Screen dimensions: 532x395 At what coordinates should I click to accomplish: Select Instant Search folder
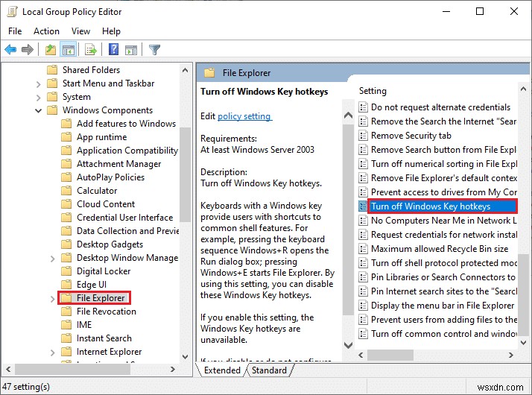pyautogui.click(x=104, y=338)
